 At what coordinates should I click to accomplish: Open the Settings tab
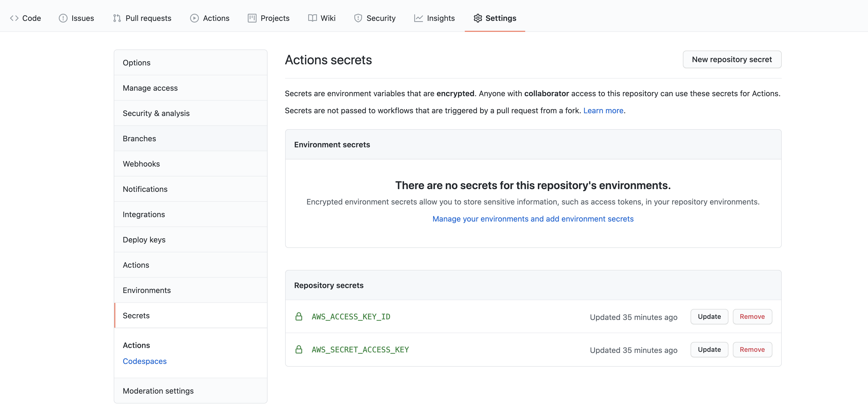click(x=500, y=18)
